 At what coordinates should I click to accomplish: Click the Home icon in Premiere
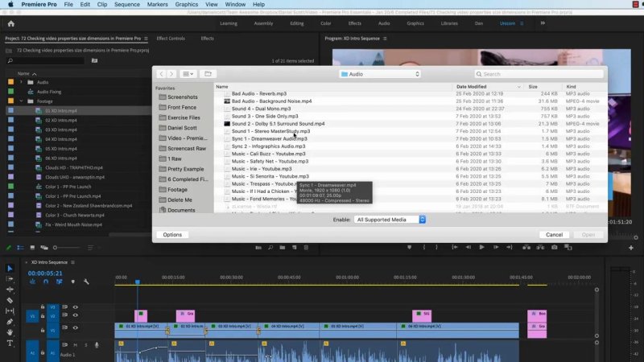tap(11, 24)
